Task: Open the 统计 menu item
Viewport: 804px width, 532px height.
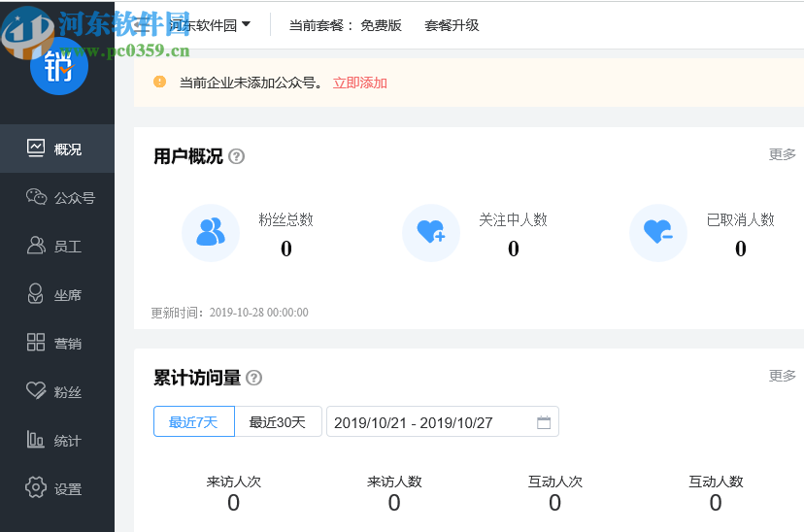Action: (57, 440)
